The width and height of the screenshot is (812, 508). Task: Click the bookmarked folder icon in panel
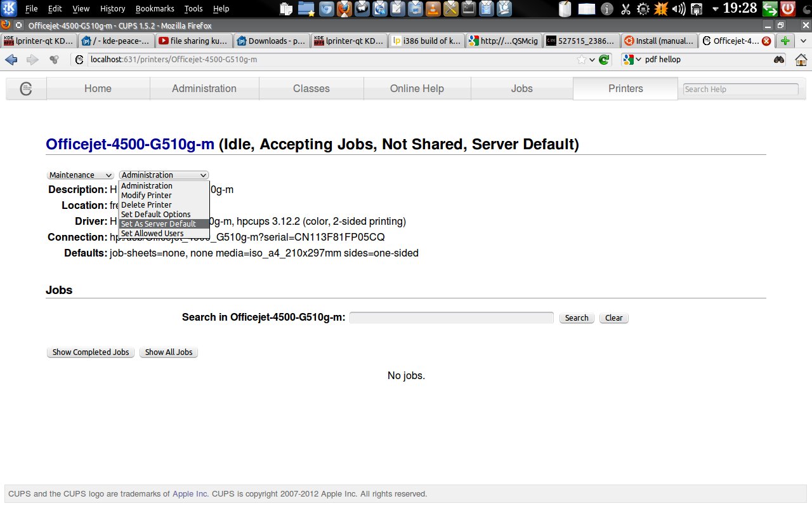pos(306,9)
